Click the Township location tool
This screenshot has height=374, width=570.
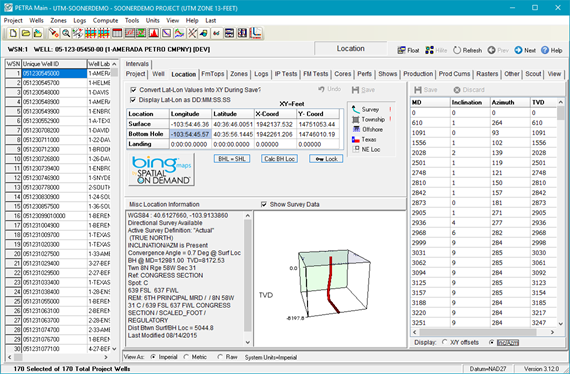click(x=368, y=119)
